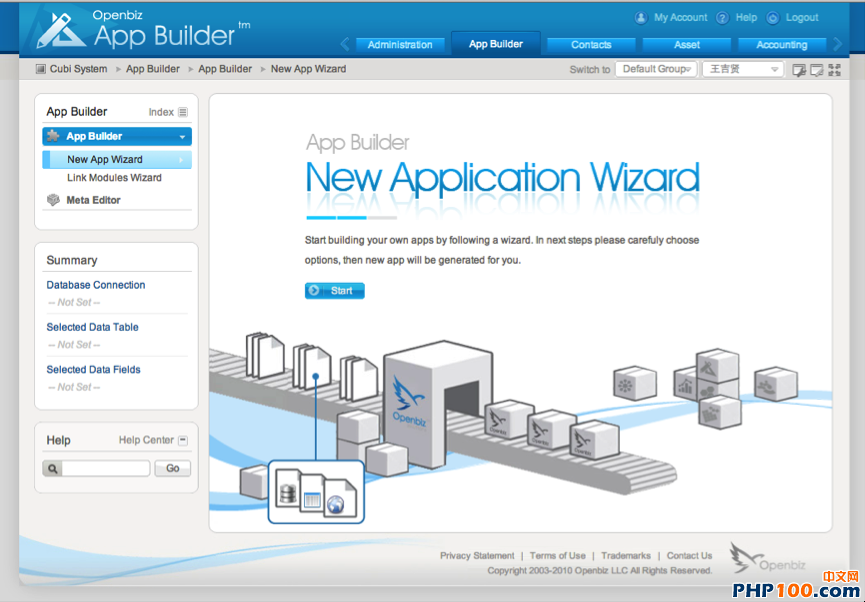Click the magnifier icon in Help search
Screen dimensions: 865x602
53,468
